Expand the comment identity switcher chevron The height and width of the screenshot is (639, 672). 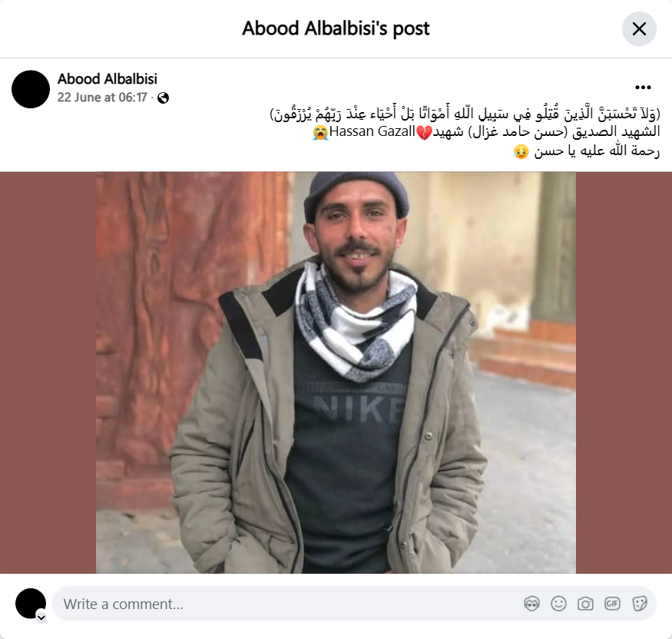coord(41,617)
